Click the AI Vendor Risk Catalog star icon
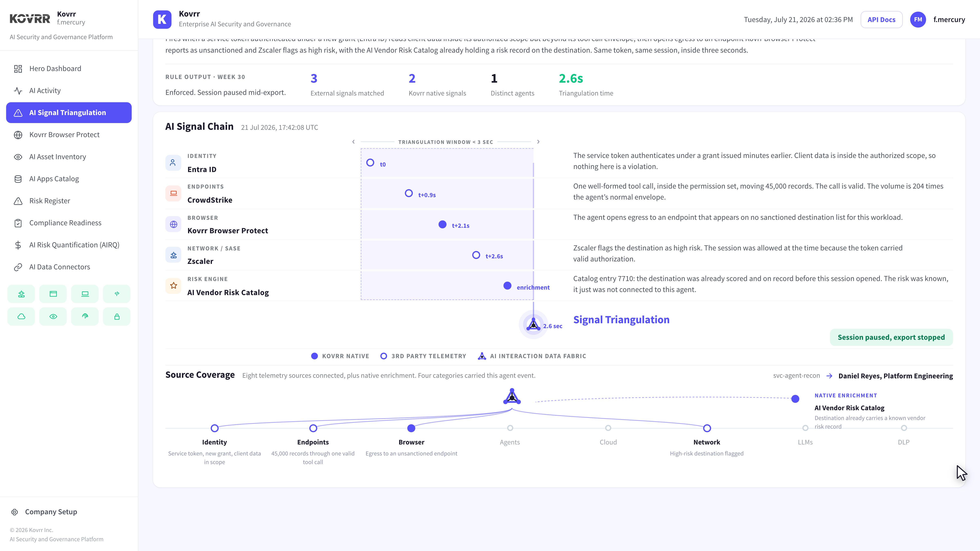Image resolution: width=980 pixels, height=551 pixels. (x=173, y=285)
